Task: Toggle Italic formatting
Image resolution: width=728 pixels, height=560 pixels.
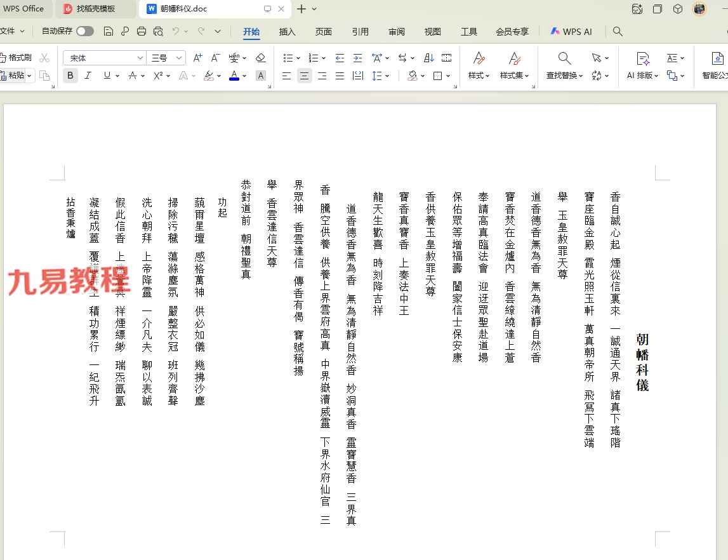Action: pos(88,75)
